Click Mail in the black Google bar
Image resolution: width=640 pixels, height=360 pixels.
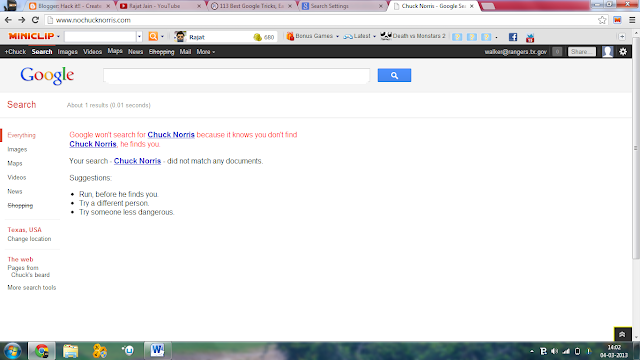tap(185, 51)
